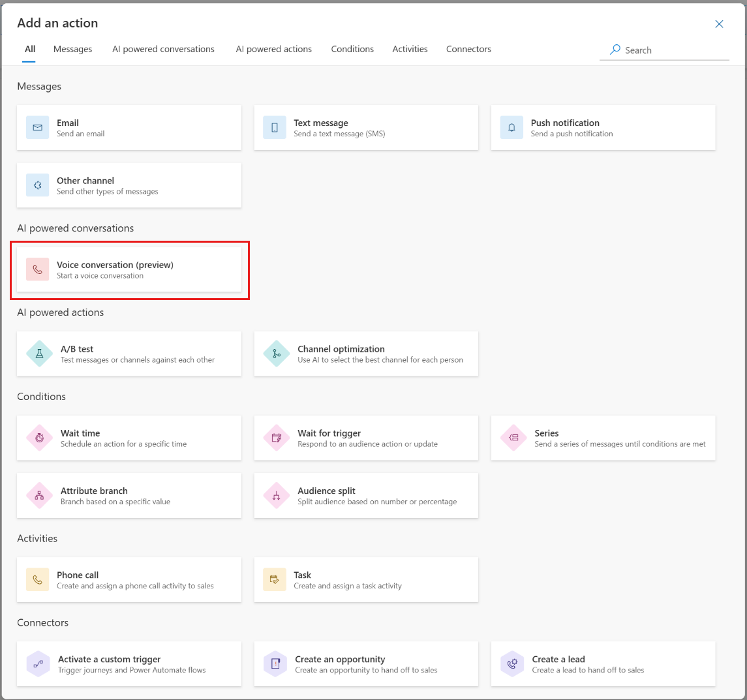Close the Add an action dialog

click(719, 24)
